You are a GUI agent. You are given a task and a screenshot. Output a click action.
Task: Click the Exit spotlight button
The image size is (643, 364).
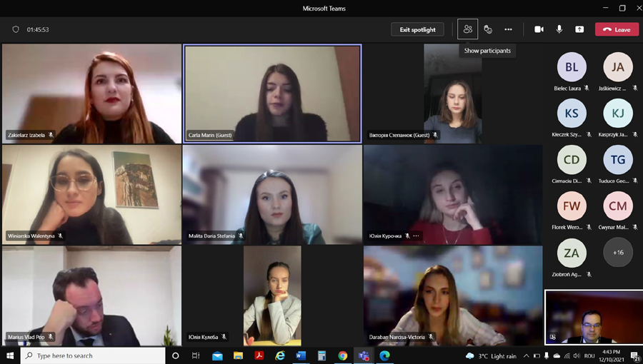coord(417,29)
